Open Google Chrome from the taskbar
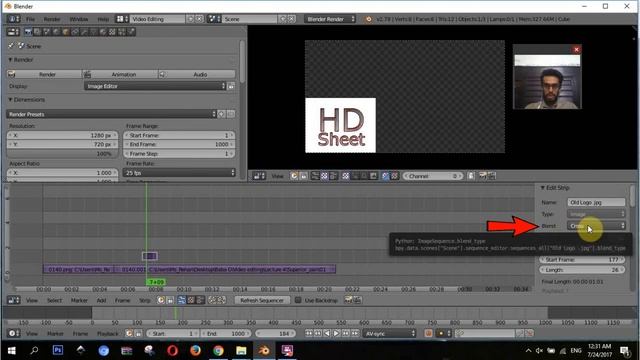The width and height of the screenshot is (640, 360). [218, 351]
